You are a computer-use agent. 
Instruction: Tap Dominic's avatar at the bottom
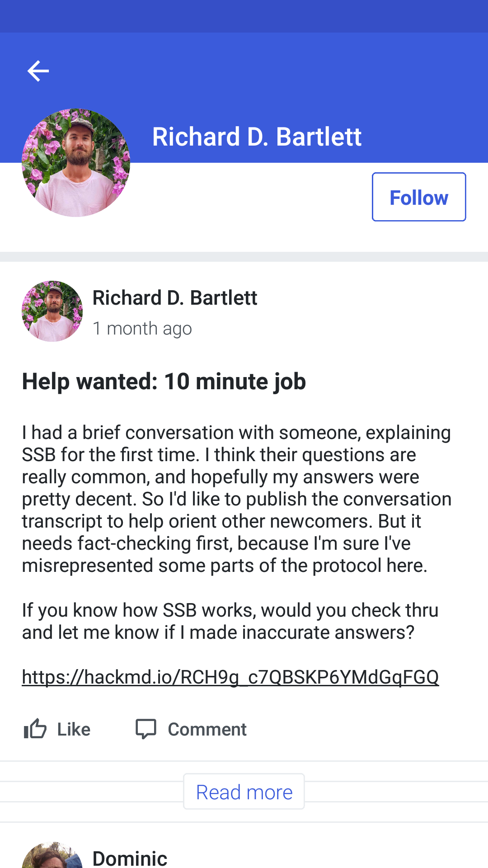52,856
